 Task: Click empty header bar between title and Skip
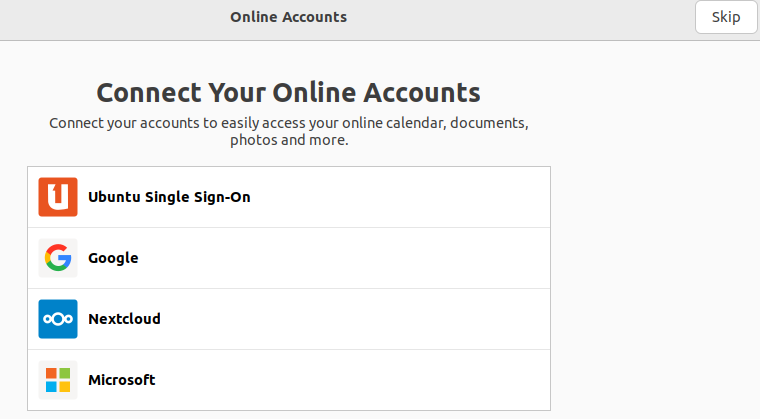521,19
